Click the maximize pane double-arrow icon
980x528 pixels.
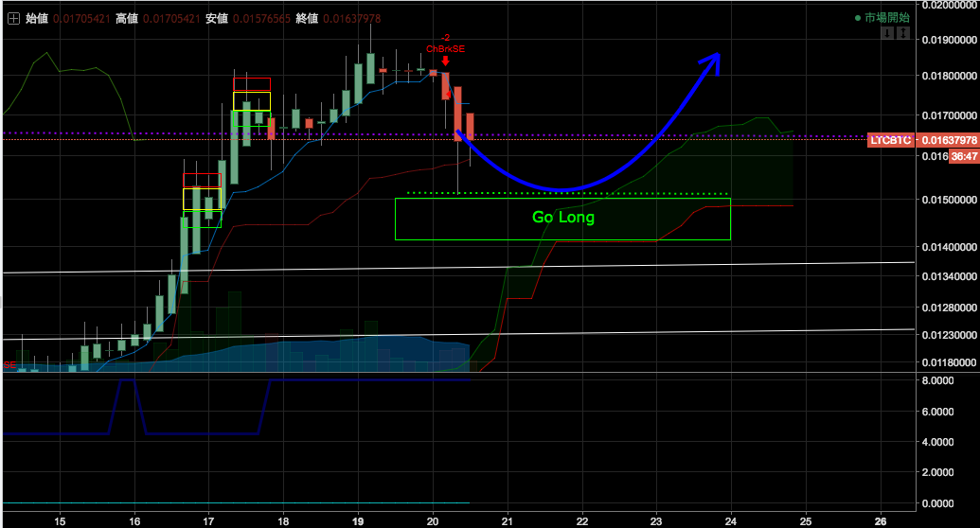[903, 33]
